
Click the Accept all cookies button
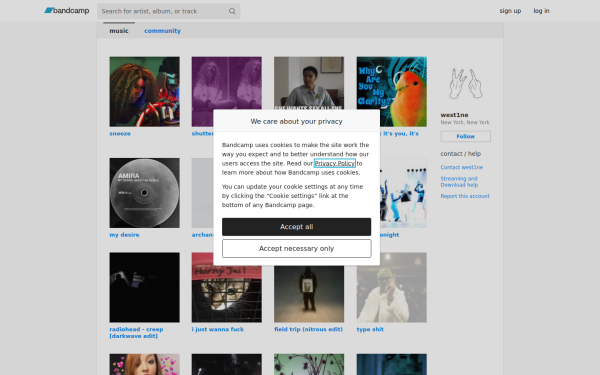[297, 227]
